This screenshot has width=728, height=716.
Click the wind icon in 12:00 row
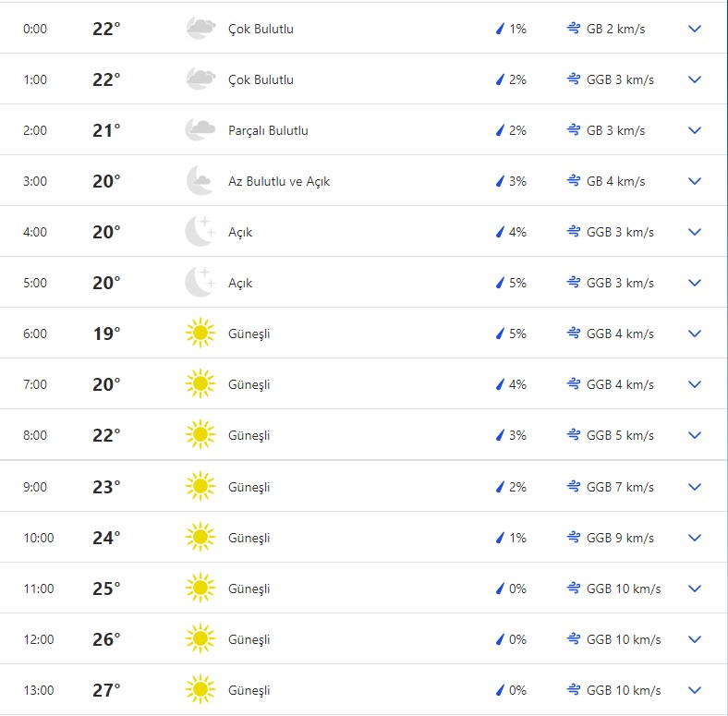click(574, 639)
